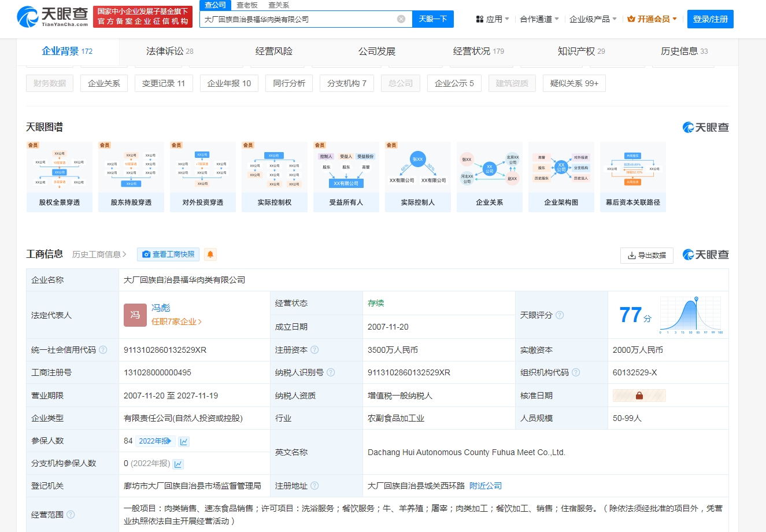This screenshot has width=766, height=532.
Task: Open trend chart icon for 参保人数
Action: (x=184, y=441)
